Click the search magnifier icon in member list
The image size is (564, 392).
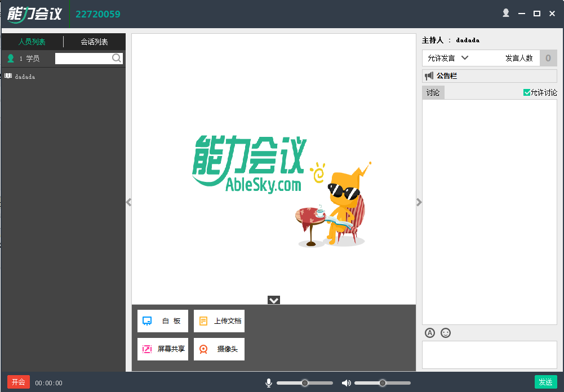pyautogui.click(x=117, y=58)
